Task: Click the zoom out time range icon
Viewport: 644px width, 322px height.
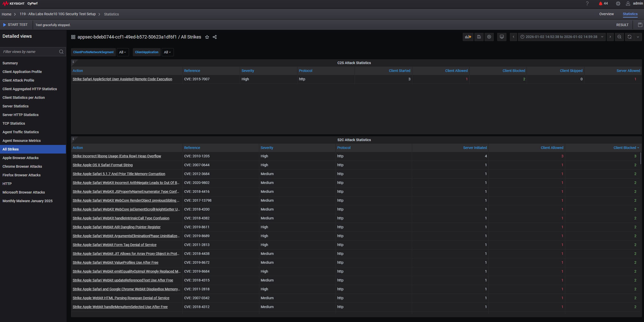Action: click(619, 37)
